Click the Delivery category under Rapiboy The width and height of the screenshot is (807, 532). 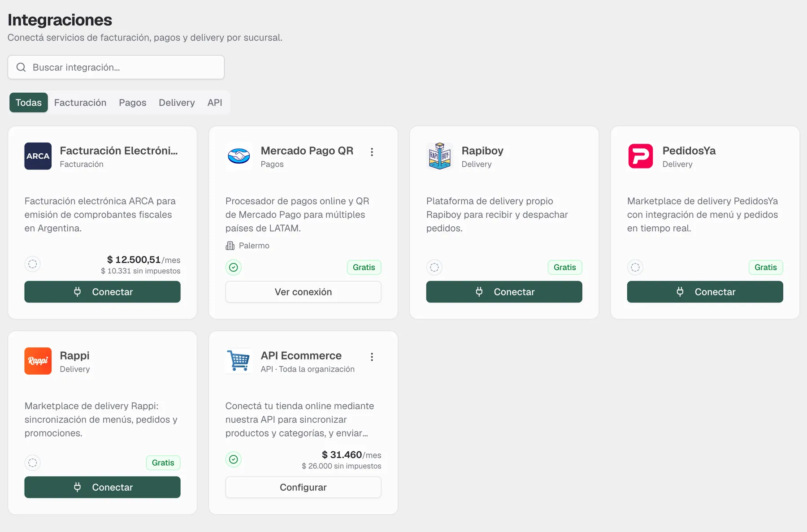(477, 164)
